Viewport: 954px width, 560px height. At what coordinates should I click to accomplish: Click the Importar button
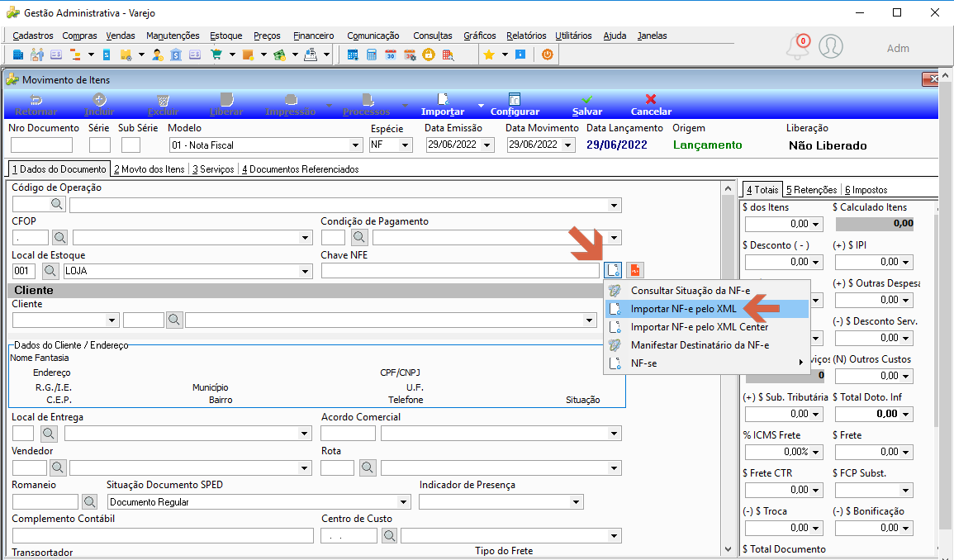coord(443,104)
